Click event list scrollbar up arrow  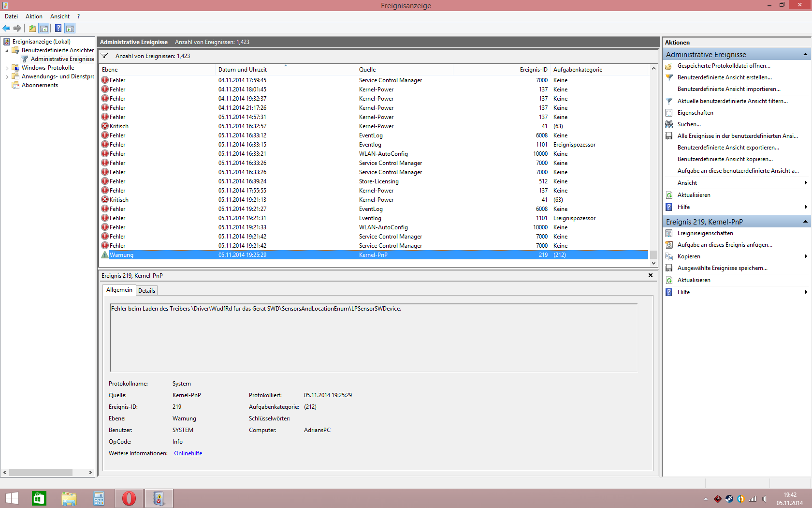point(653,68)
